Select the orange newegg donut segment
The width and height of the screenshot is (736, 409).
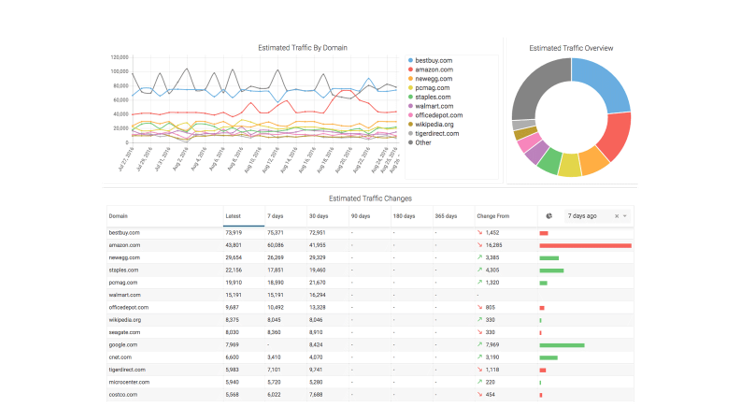click(592, 162)
